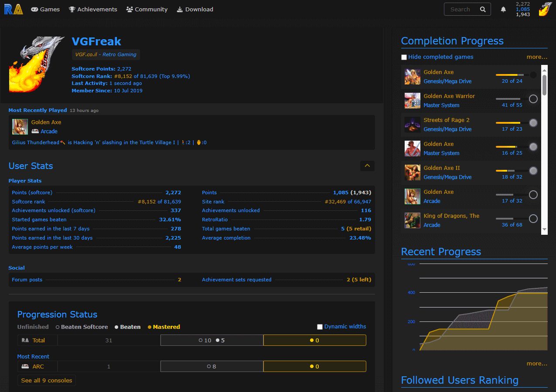Image resolution: width=556 pixels, height=392 pixels.
Task: Click the award circle for King of Dragons
Action: (533, 219)
